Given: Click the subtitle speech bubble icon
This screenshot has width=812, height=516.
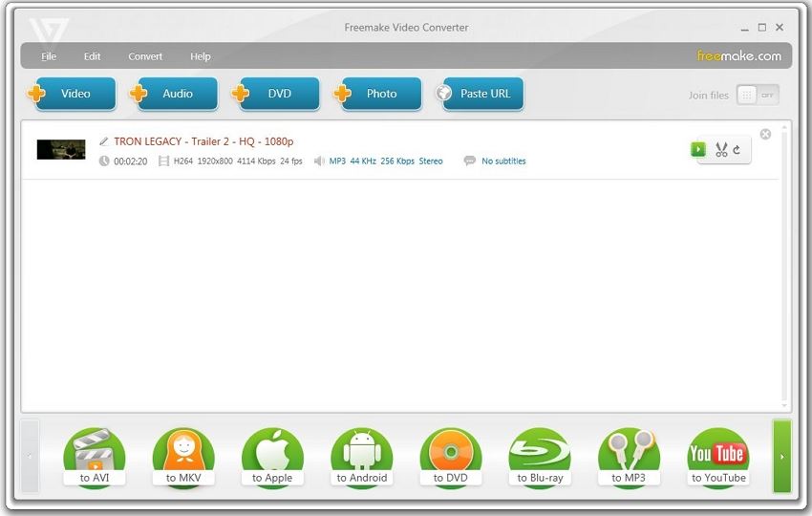Looking at the screenshot, I should coord(470,161).
